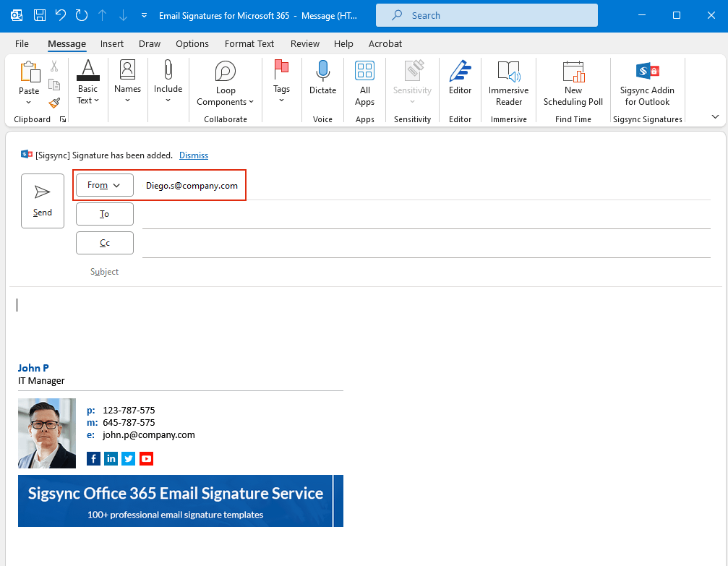
Task: Launch the Editor tool
Action: tap(460, 78)
